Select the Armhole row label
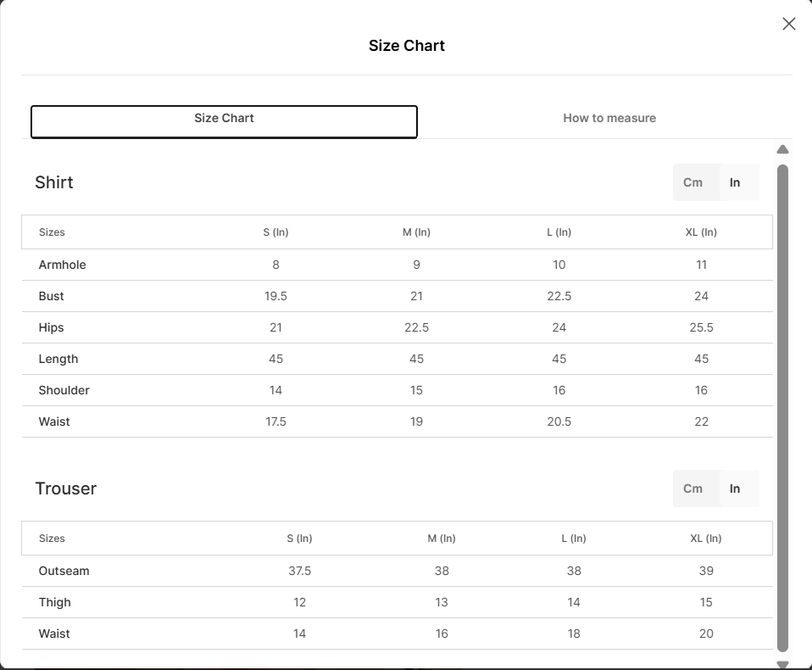The height and width of the screenshot is (670, 812). click(x=63, y=265)
